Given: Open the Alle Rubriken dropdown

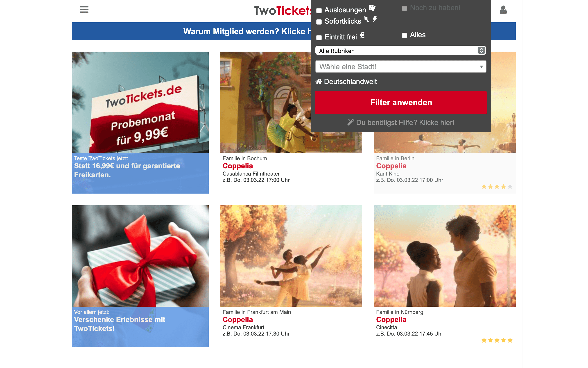Looking at the screenshot, I should tap(400, 51).
